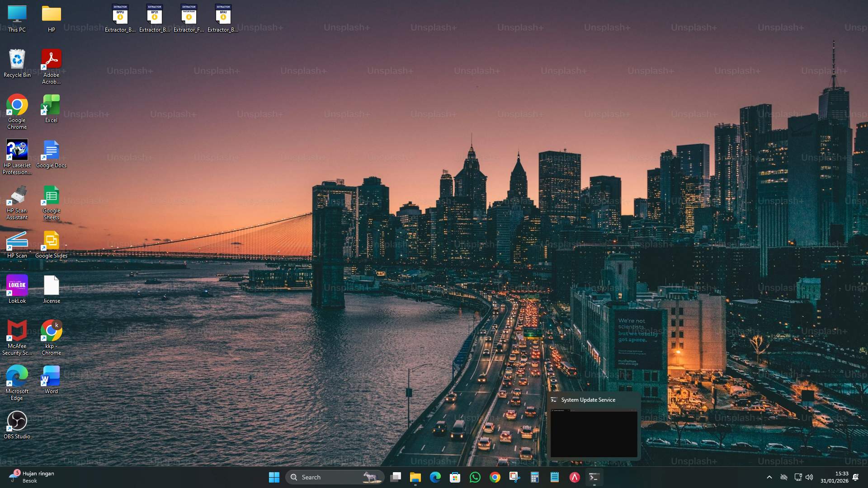
Task: Open WhatsApp from the taskbar
Action: point(475,477)
